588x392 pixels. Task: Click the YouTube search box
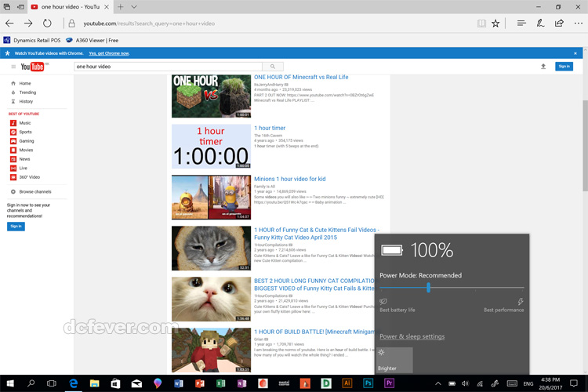point(168,67)
